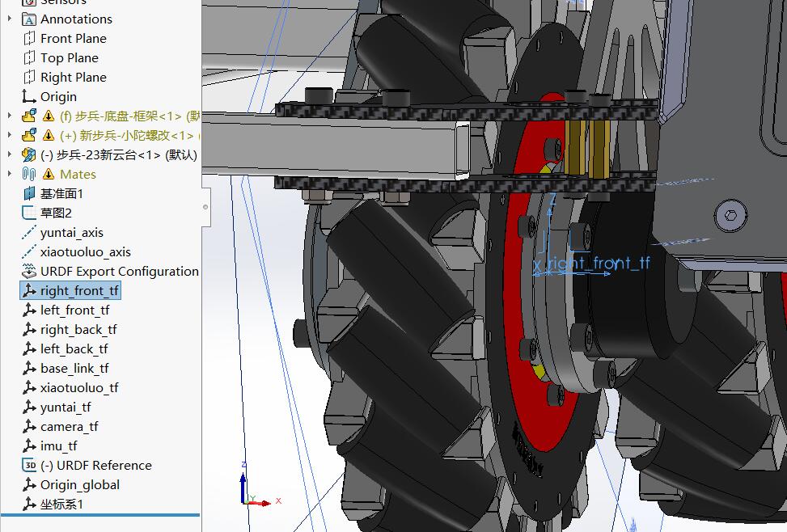Click warning icon on 步兵-底盘-框架 assembly
Viewport: 787px width, 532px height.
(49, 116)
